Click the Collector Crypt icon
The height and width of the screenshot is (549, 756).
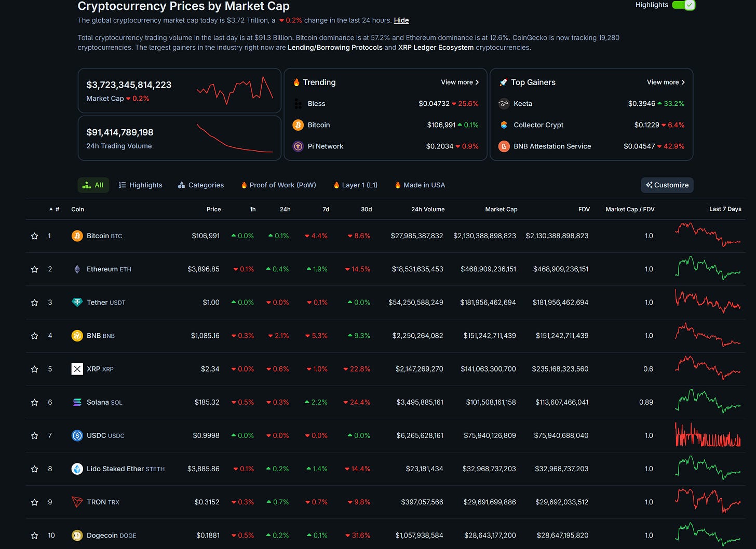pyautogui.click(x=504, y=125)
